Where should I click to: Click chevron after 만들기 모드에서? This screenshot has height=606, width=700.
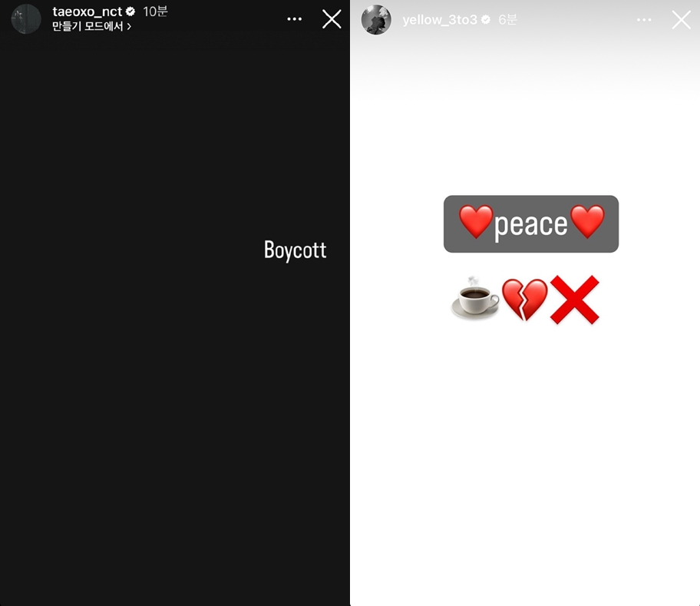(129, 27)
